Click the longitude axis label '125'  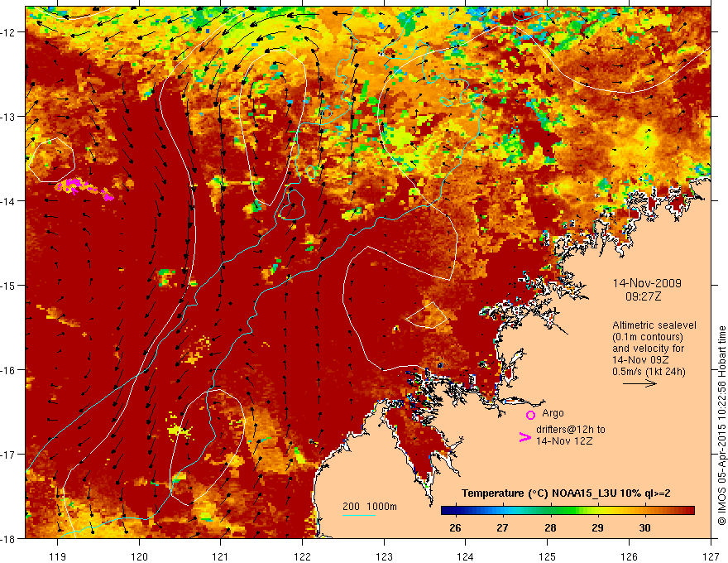click(548, 556)
